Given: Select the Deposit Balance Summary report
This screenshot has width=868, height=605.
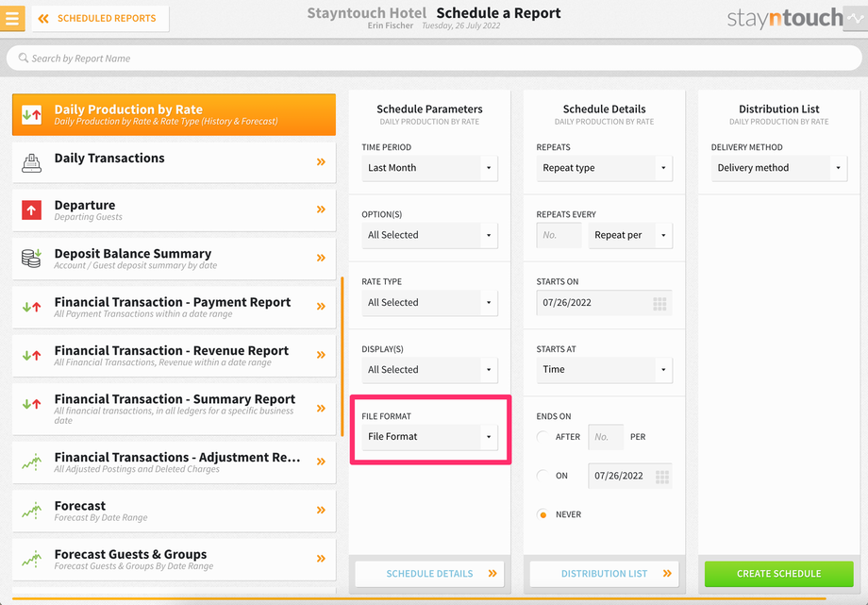Looking at the screenshot, I should 174,259.
